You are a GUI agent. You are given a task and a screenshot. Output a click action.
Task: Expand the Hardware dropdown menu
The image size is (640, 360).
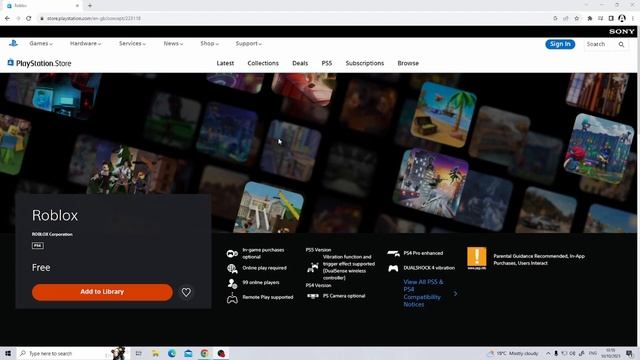[x=85, y=43]
